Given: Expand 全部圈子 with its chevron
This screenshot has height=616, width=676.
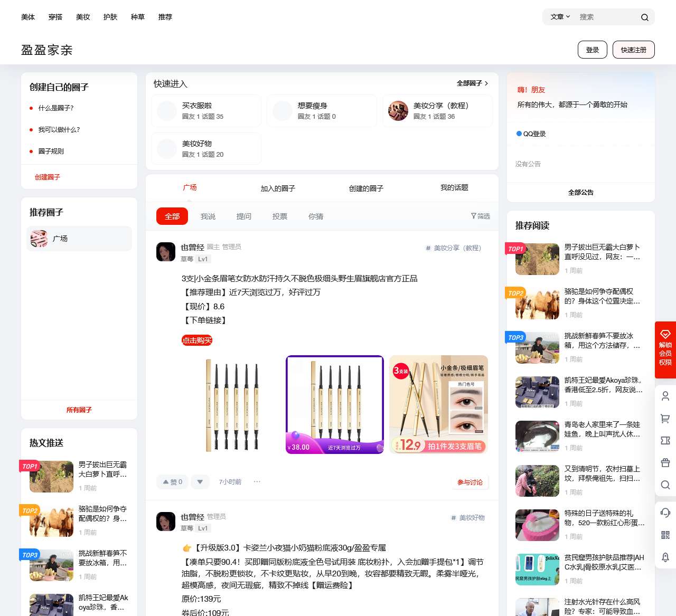Looking at the screenshot, I should (471, 83).
